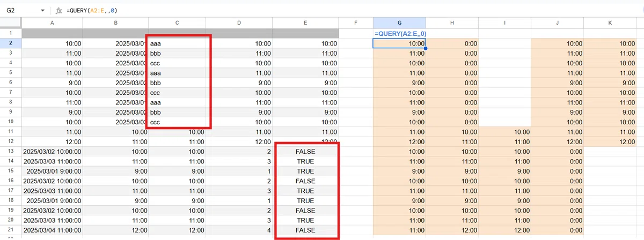The height and width of the screenshot is (240, 644).
Task: Select column E header
Action: click(305, 23)
